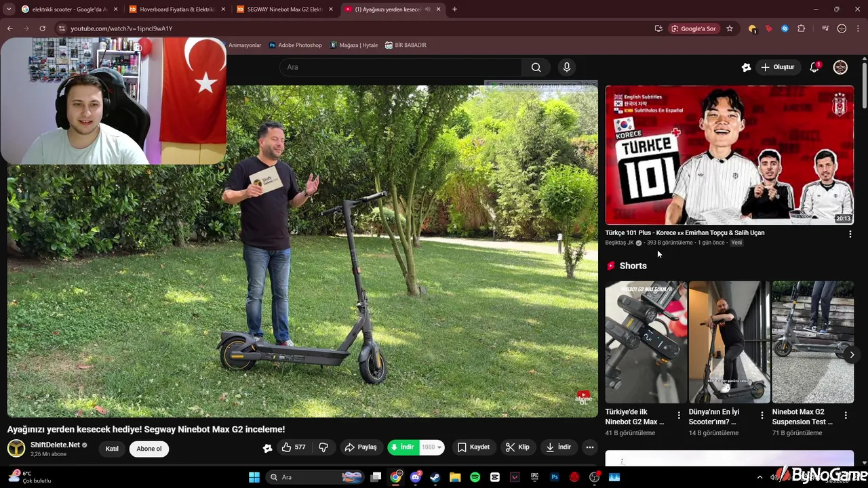Open the YouTube account avatar menu
This screenshot has height=488, width=868.
pyautogui.click(x=840, y=67)
